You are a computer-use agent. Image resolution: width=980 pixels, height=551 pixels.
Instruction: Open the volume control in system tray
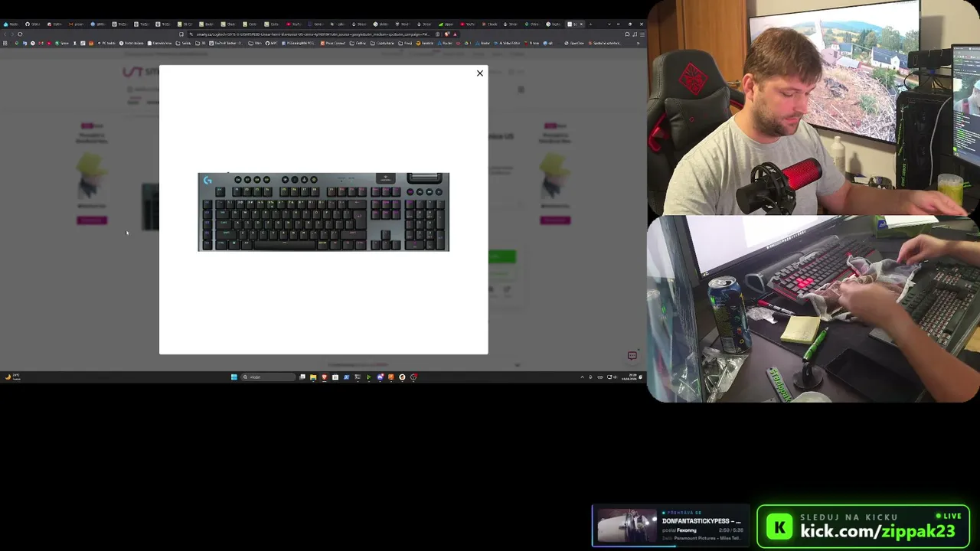[x=615, y=377]
